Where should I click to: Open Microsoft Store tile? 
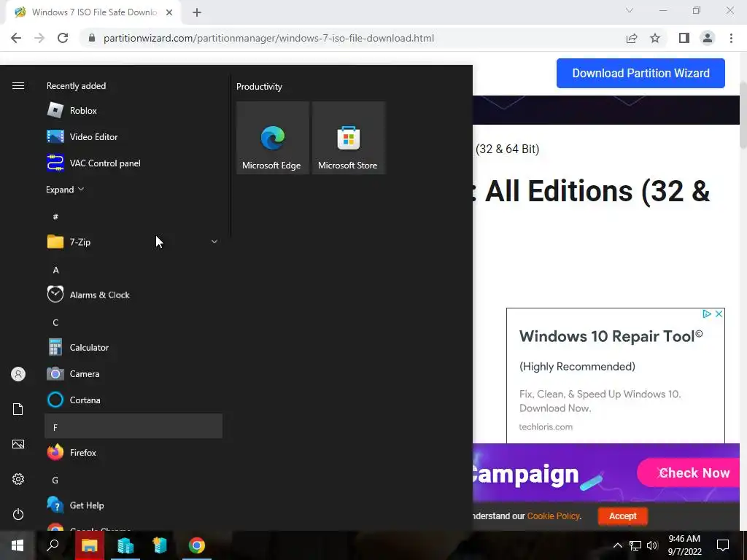click(x=348, y=138)
